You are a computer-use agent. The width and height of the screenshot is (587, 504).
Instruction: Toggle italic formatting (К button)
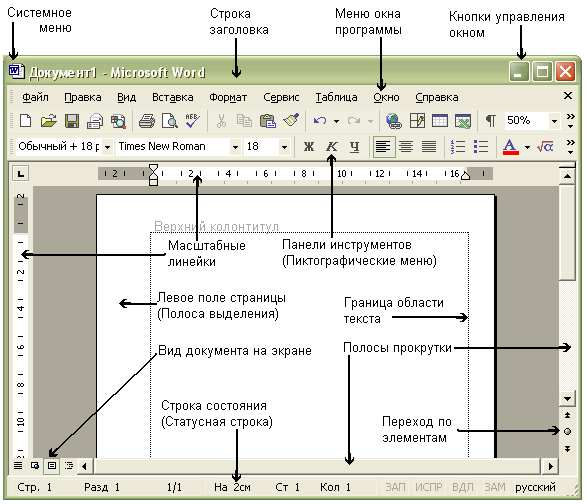332,146
